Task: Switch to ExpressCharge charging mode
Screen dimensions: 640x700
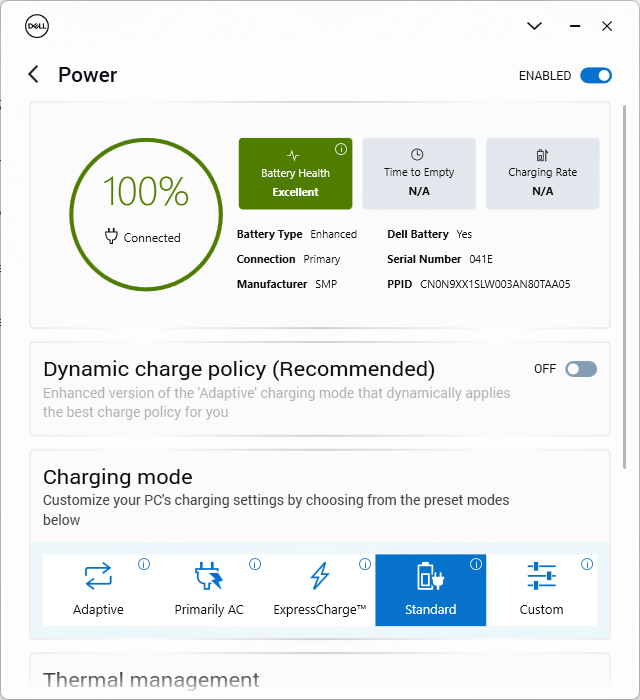Action: pos(320,590)
